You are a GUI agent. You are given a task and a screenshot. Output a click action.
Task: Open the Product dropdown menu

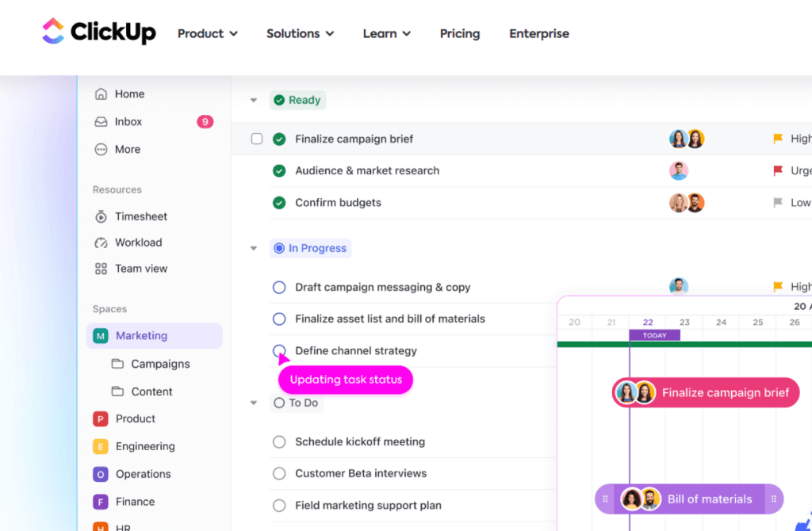(x=208, y=33)
